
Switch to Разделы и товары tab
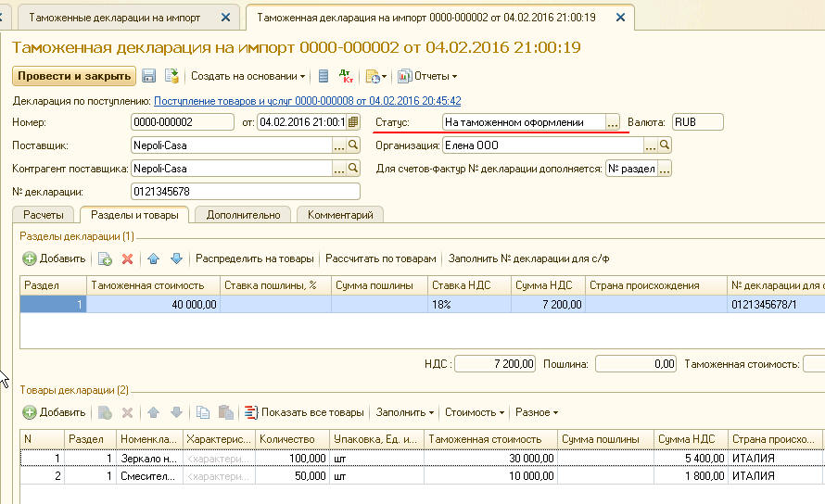[x=134, y=215]
